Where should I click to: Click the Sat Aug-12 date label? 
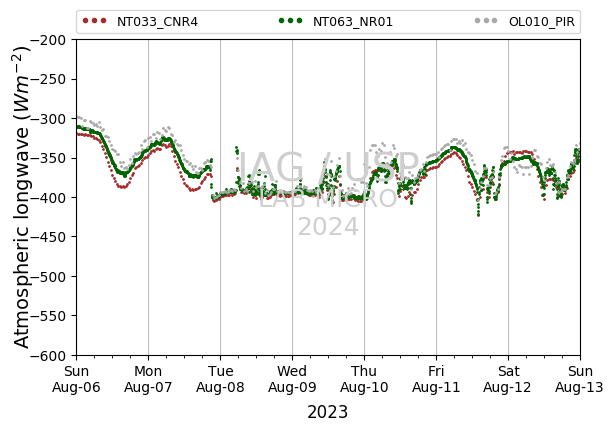(x=508, y=379)
